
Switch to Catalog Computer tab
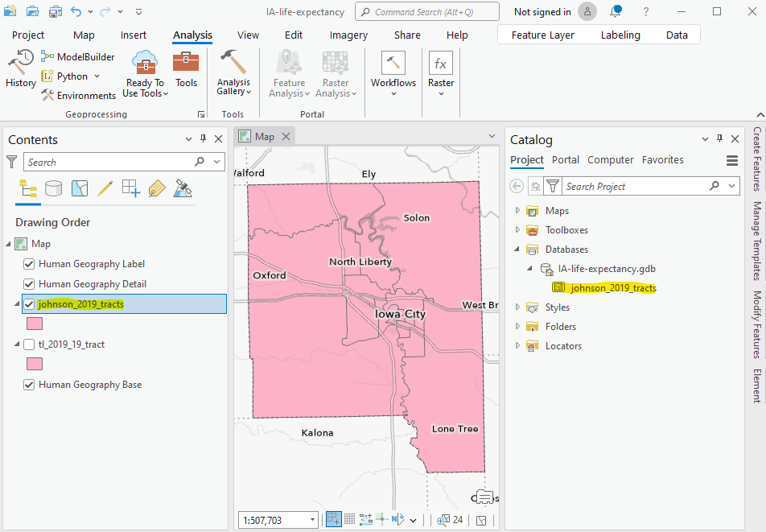[610, 159]
